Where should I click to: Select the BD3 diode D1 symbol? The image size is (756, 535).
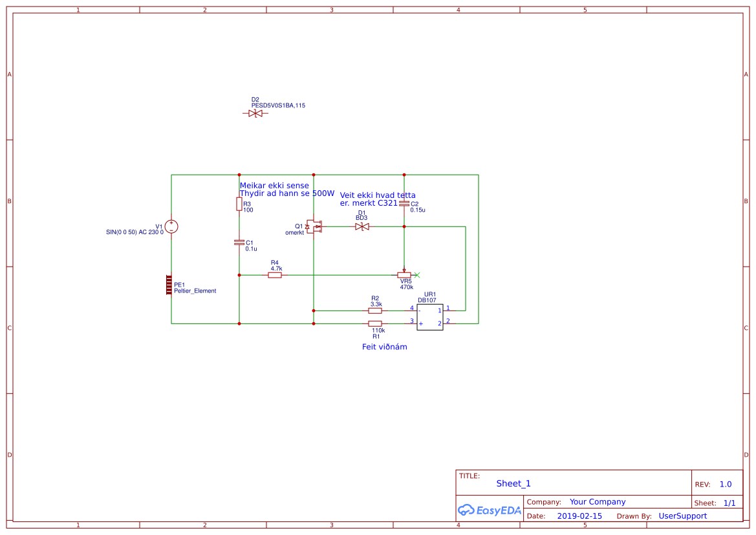tap(361, 227)
